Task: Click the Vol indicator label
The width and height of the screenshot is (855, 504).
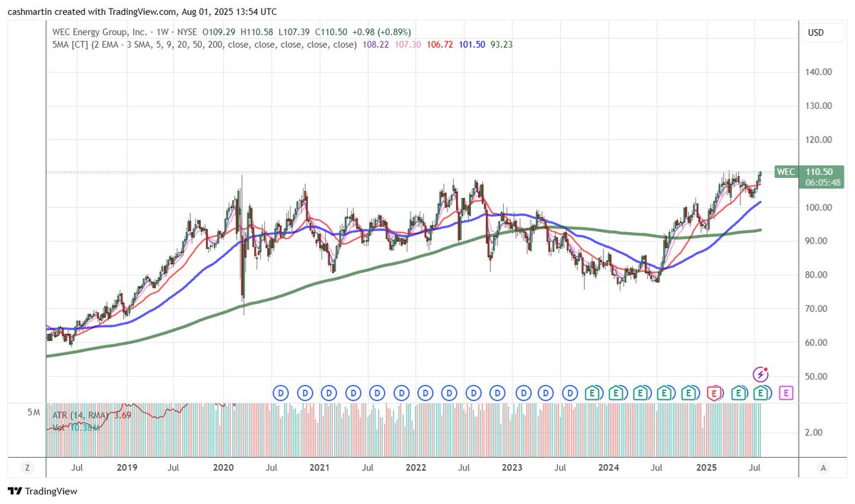Action: pos(59,428)
